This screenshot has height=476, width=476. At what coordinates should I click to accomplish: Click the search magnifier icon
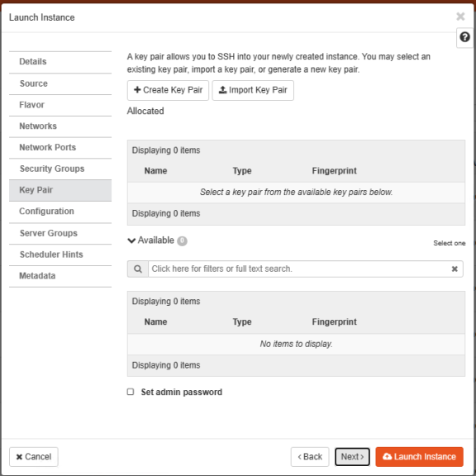click(138, 269)
